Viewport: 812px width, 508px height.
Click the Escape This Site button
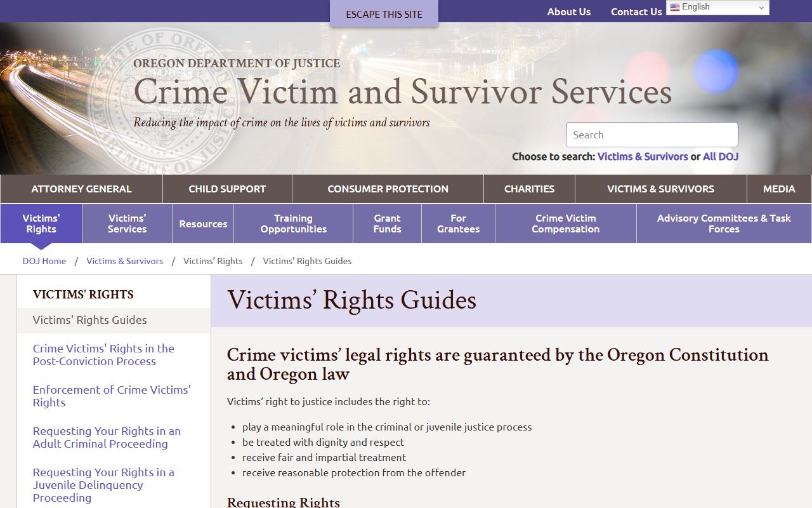(384, 14)
